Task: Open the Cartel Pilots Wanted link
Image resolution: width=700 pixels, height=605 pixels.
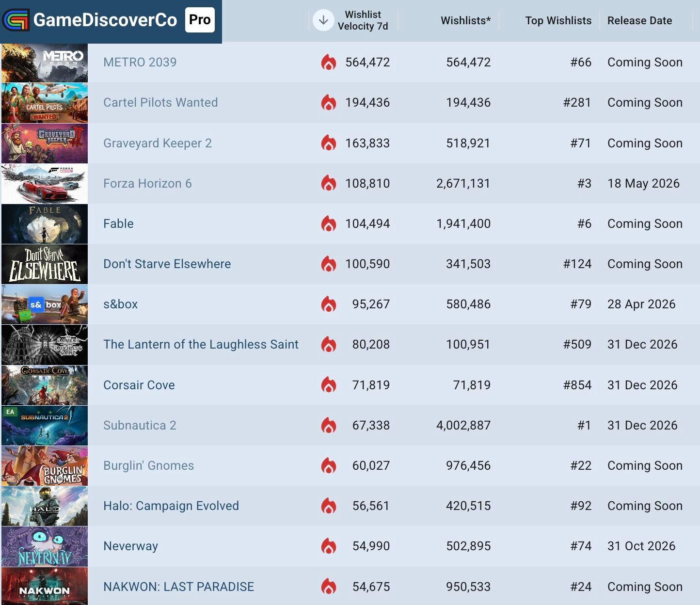Action: tap(160, 102)
